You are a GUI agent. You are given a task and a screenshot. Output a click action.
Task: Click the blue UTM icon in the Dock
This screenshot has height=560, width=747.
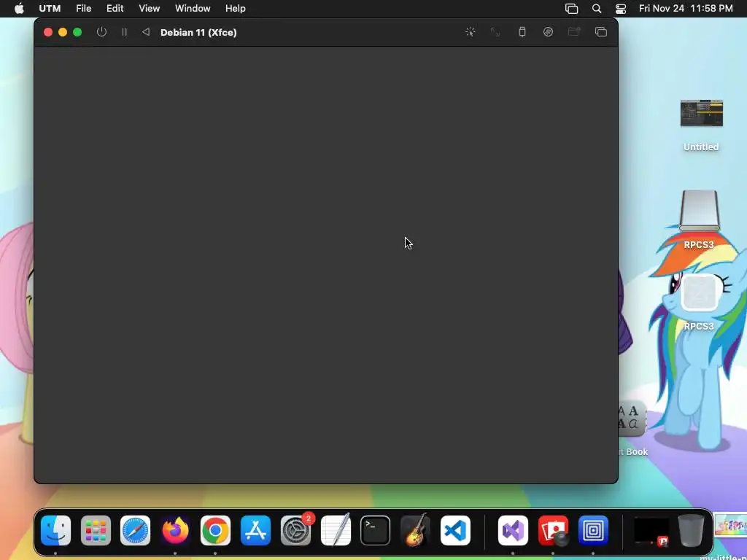point(593,530)
